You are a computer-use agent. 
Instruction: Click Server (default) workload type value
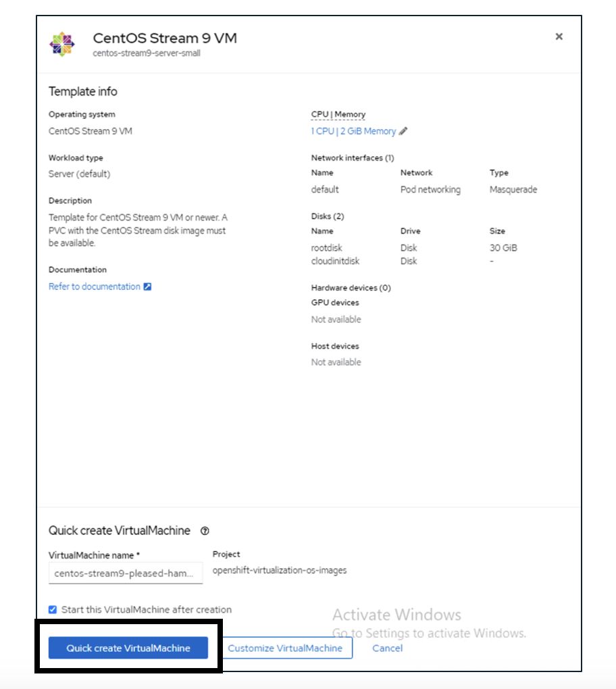tap(80, 174)
